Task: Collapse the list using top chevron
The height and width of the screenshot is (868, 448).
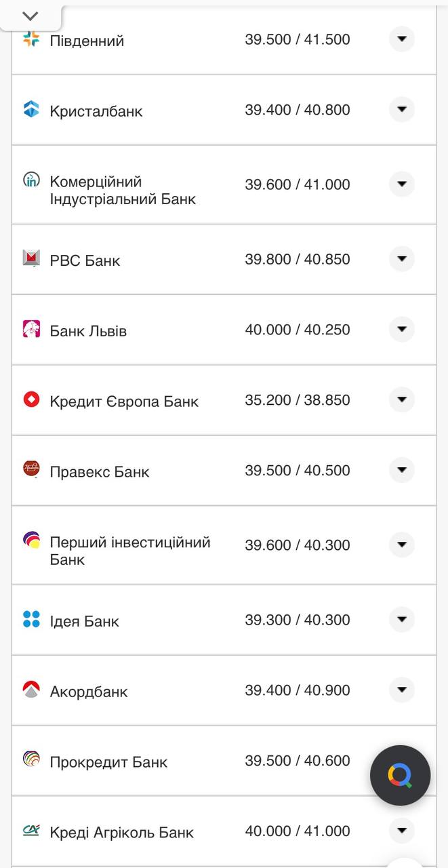Action: (x=29, y=15)
